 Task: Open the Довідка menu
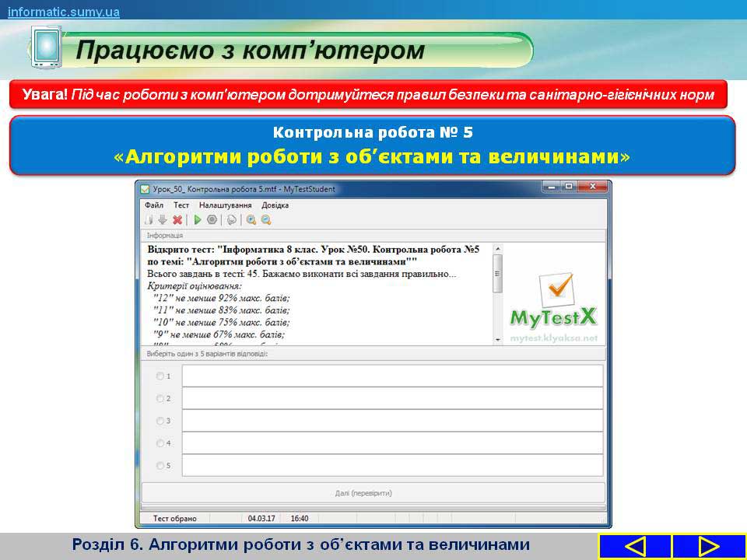(x=275, y=205)
